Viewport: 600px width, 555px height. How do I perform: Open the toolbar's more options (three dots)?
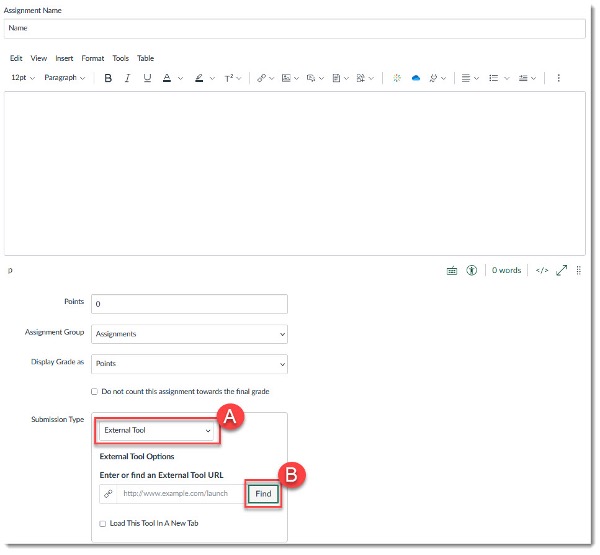point(558,78)
